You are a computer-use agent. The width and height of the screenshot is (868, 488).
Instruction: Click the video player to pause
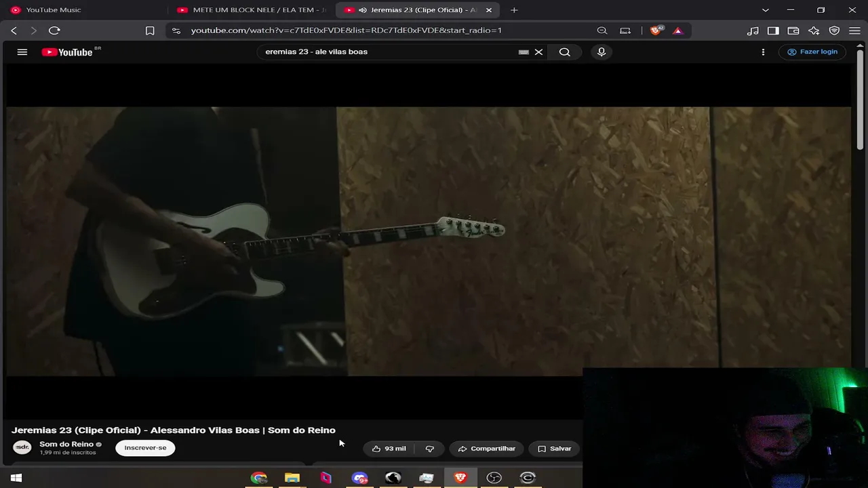click(x=429, y=241)
